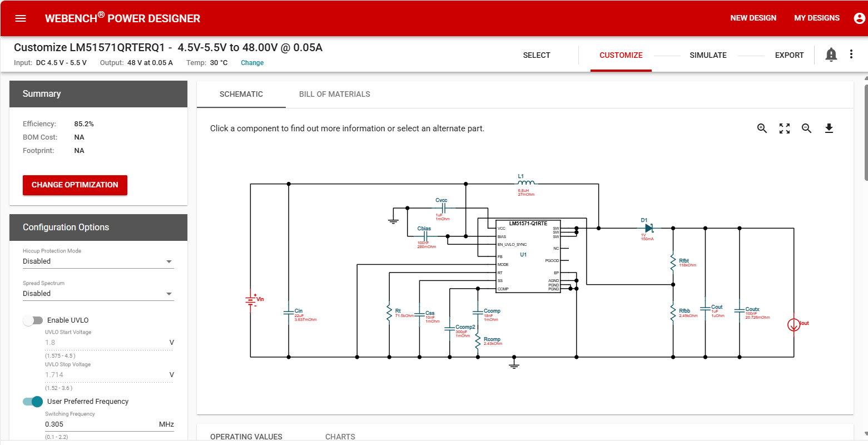Select the D1 diode symbol

click(648, 228)
